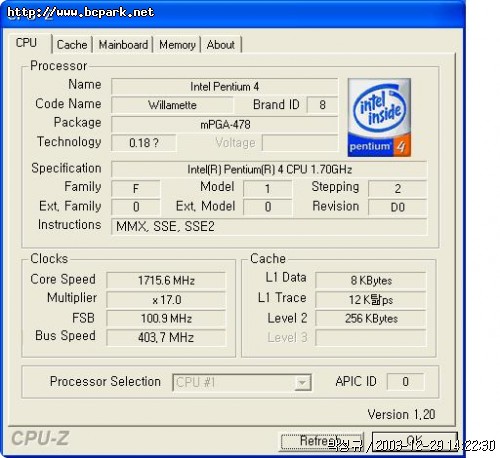Select the Memory tab

tap(177, 45)
